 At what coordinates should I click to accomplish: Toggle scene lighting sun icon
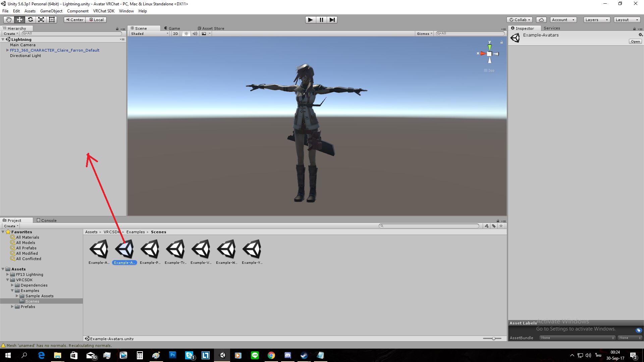pos(186,34)
